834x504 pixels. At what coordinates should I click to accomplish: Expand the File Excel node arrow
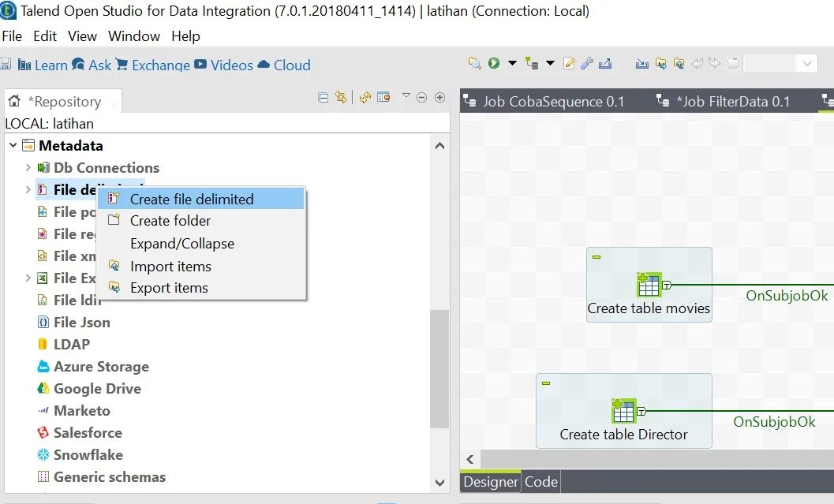tap(28, 278)
